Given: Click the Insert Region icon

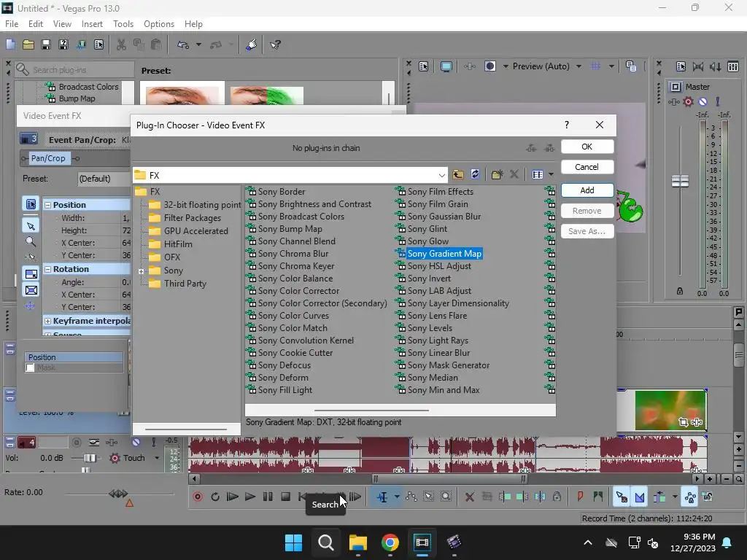Looking at the screenshot, I should click(x=598, y=497).
